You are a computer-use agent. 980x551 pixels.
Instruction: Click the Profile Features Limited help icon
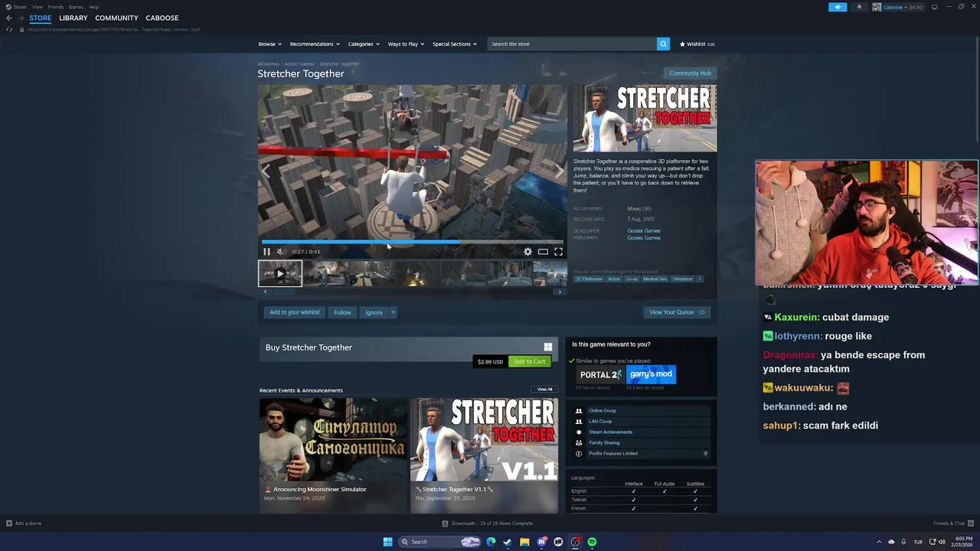pos(705,453)
